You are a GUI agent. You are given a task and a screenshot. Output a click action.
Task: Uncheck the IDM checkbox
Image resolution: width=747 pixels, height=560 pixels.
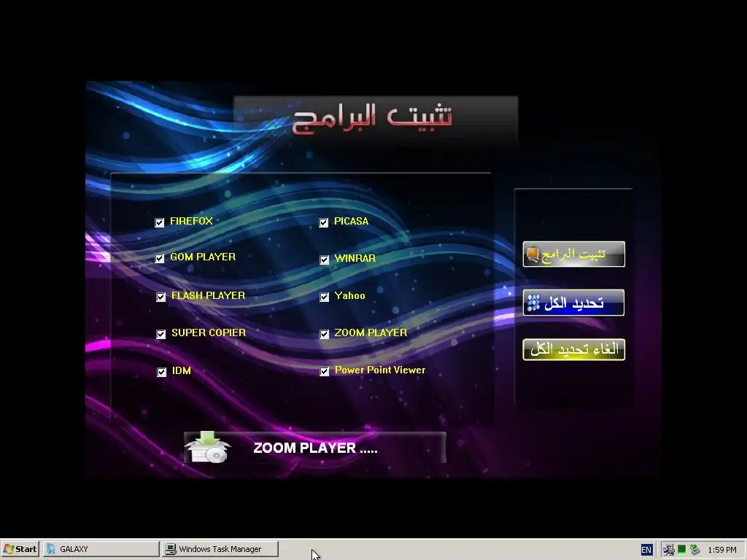(161, 372)
